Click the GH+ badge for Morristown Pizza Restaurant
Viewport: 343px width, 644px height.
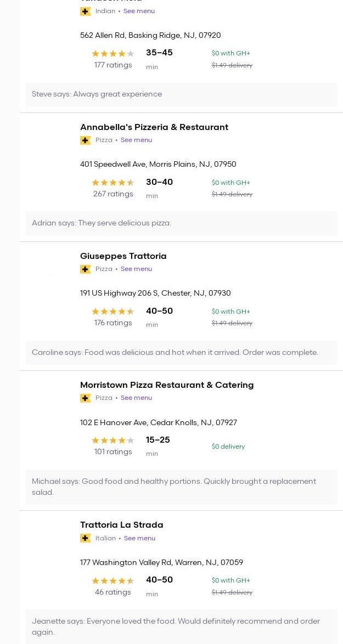(86, 398)
